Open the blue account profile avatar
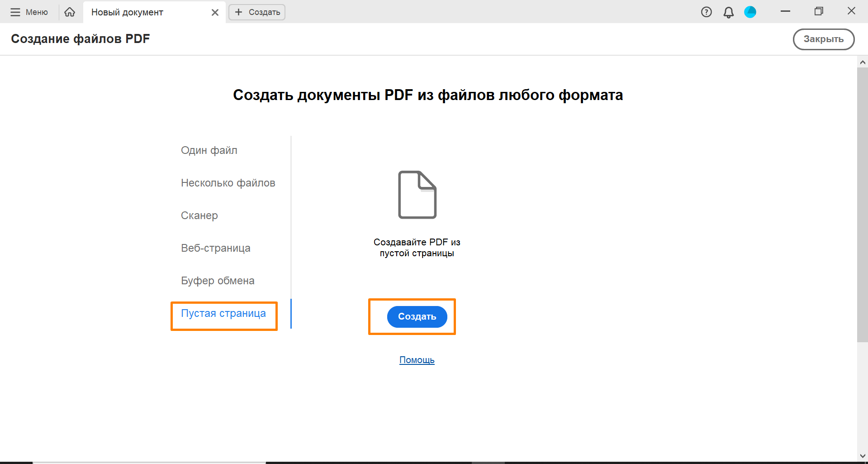Viewport: 868px width, 464px height. [750, 12]
